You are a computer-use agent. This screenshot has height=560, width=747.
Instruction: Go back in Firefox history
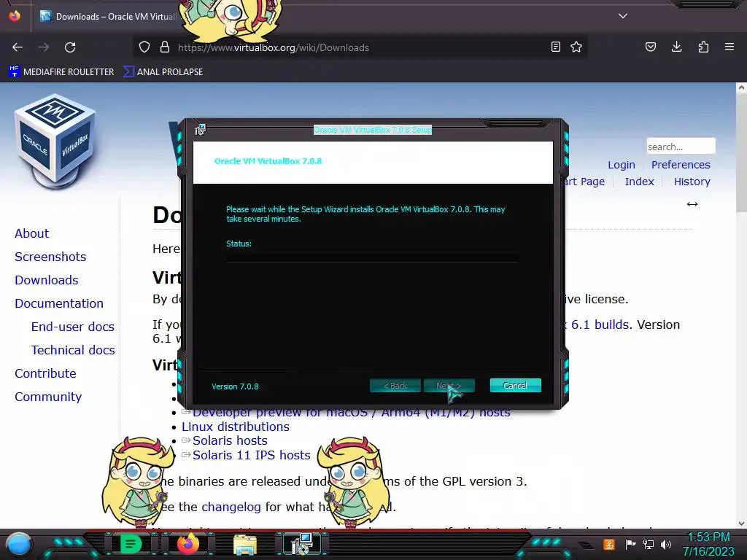[18, 47]
